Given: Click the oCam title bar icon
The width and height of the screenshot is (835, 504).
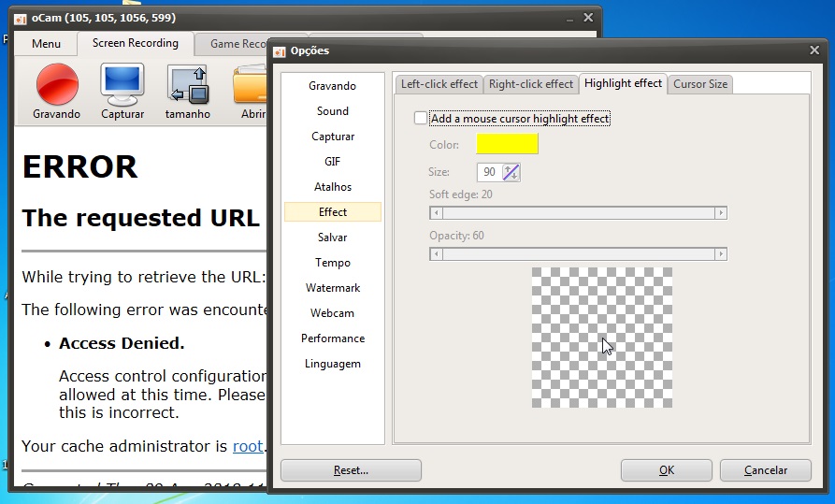Looking at the screenshot, I should click(21, 19).
